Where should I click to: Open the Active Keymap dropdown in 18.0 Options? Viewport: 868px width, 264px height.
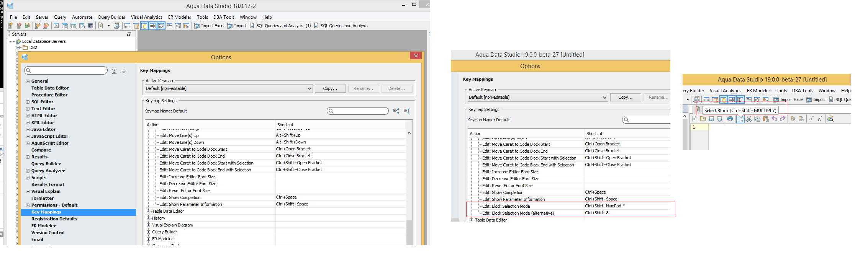[229, 88]
